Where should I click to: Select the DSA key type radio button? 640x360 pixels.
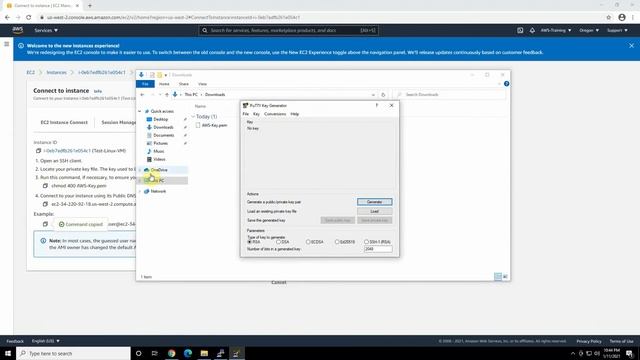[x=278, y=242]
